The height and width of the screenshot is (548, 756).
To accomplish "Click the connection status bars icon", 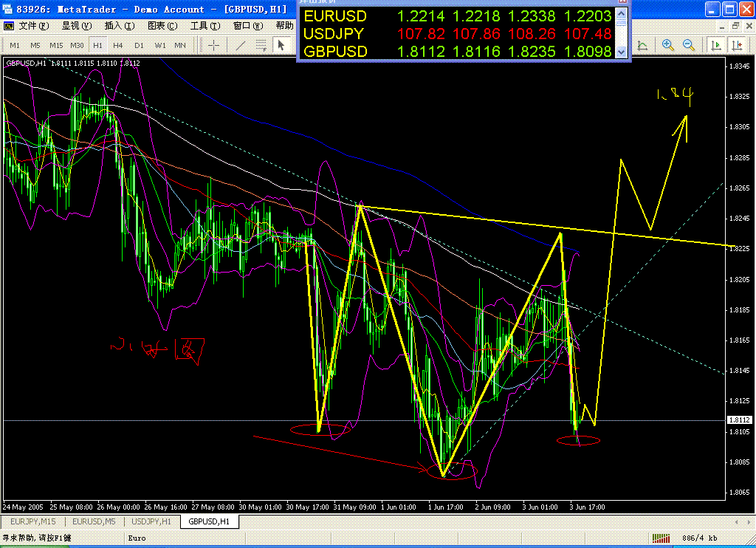I will click(x=661, y=538).
